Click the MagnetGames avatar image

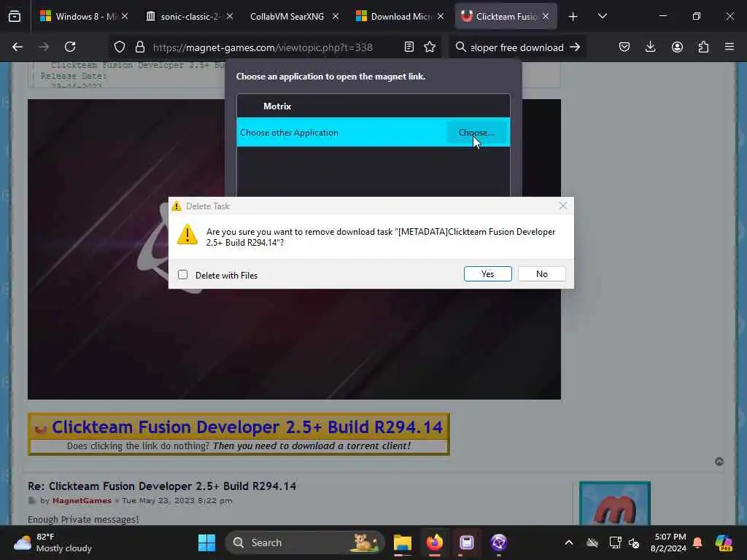pos(614,503)
